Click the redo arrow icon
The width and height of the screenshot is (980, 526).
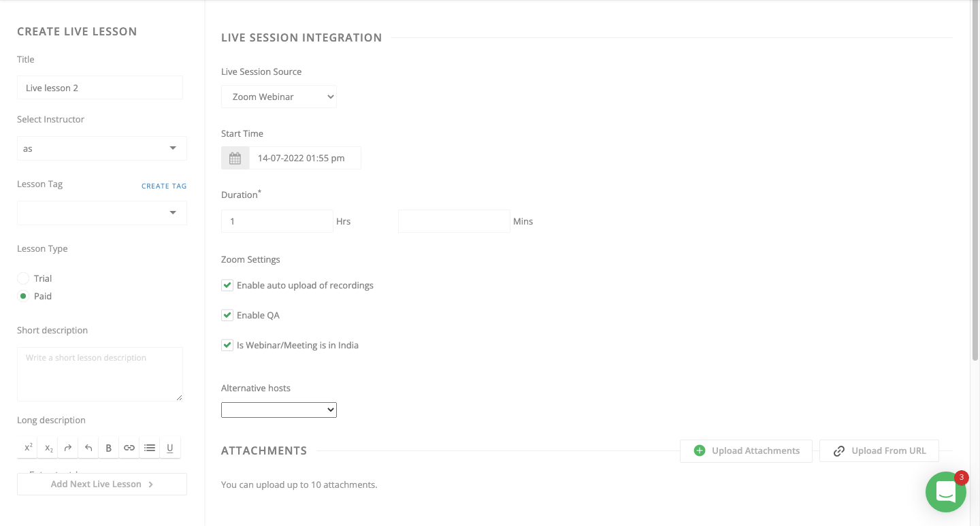68,448
